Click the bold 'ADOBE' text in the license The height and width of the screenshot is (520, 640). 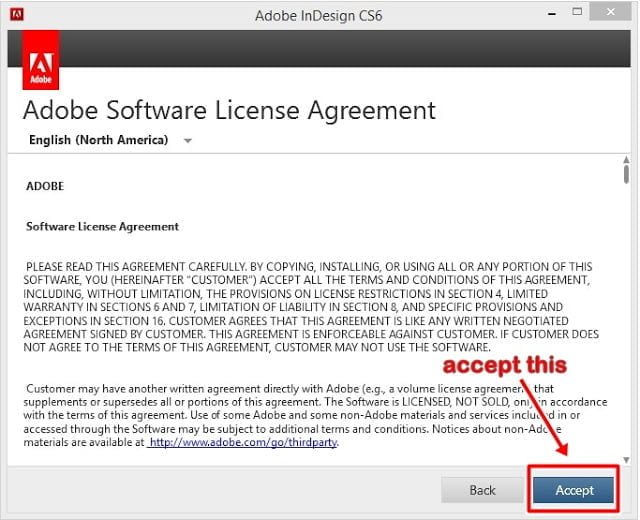45,186
